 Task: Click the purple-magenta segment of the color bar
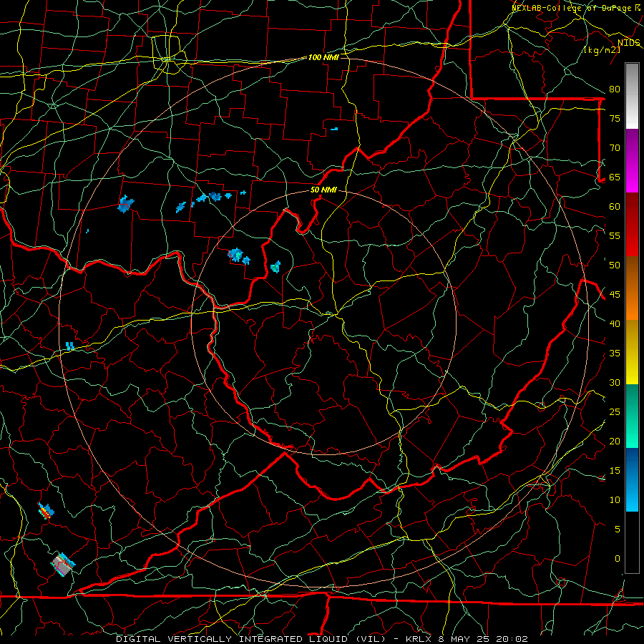point(632,161)
